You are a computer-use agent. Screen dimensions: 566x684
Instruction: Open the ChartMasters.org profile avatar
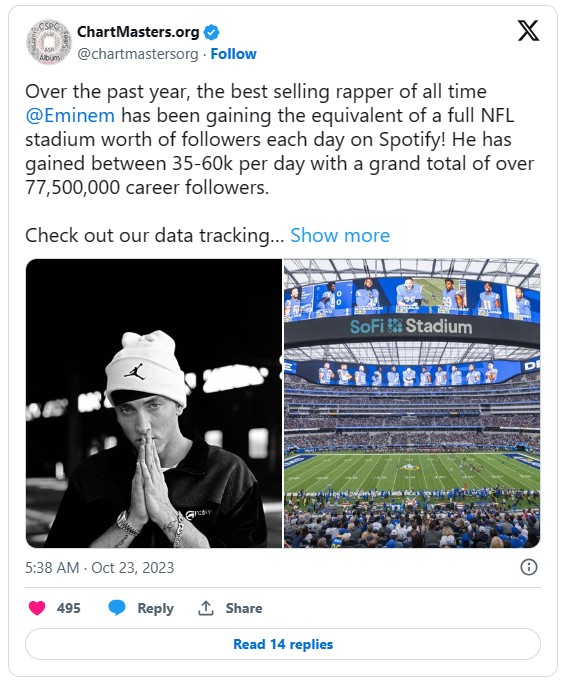[x=48, y=42]
